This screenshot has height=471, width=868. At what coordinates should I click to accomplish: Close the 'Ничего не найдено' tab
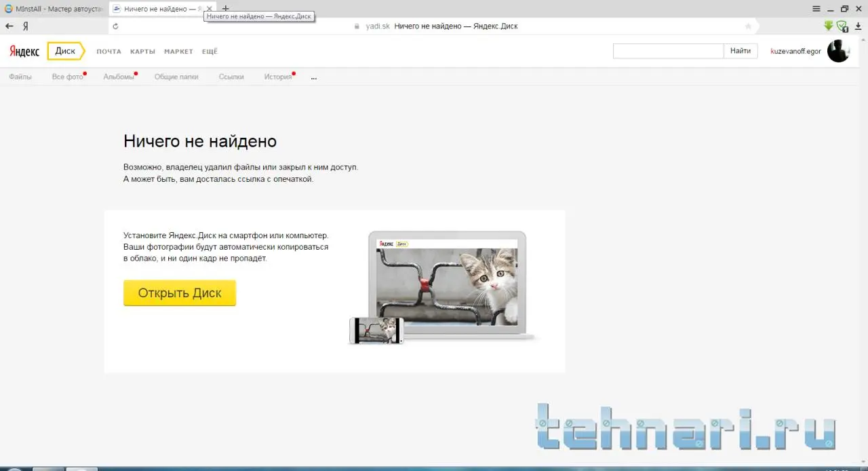pos(209,9)
